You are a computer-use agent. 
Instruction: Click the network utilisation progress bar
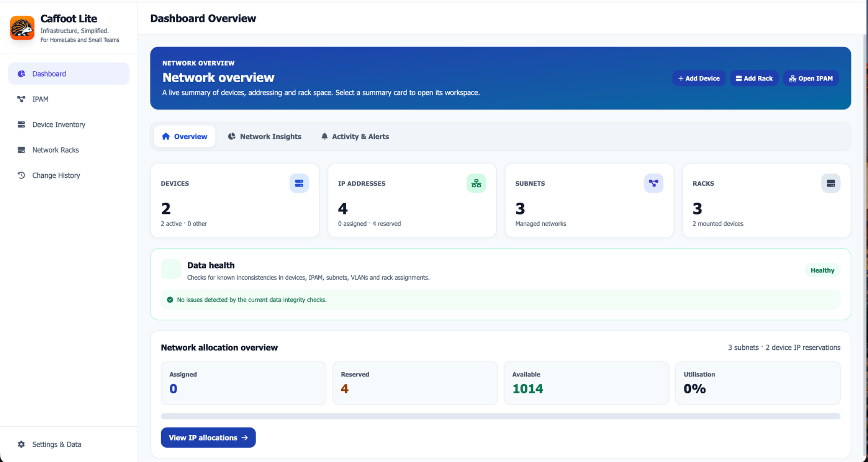pos(501,416)
